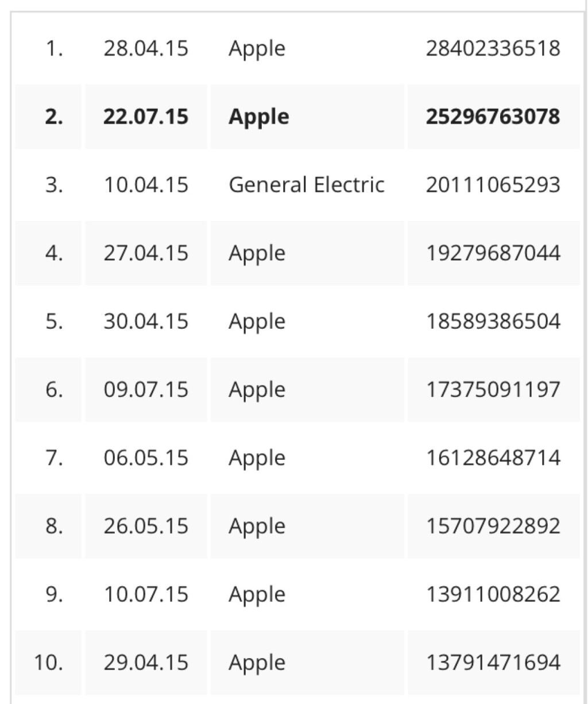Click the bold date 22.07.15
Viewport: 588px width, 704px height.
tap(146, 117)
